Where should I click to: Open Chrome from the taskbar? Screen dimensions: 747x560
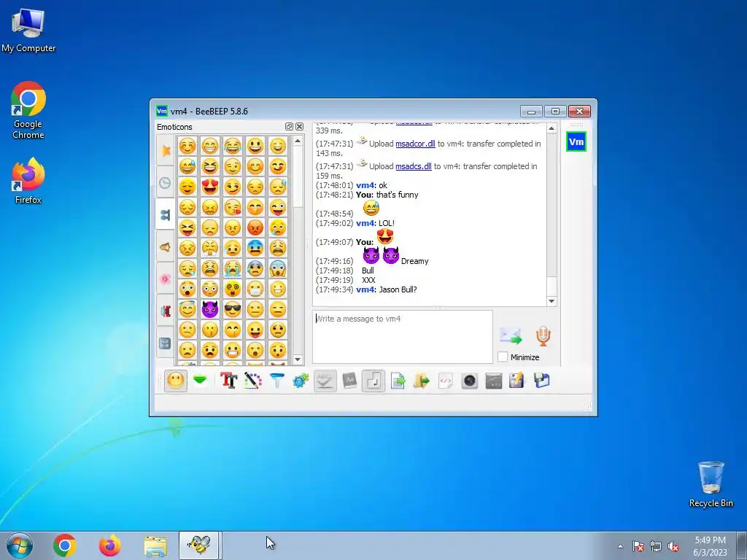[65, 545]
